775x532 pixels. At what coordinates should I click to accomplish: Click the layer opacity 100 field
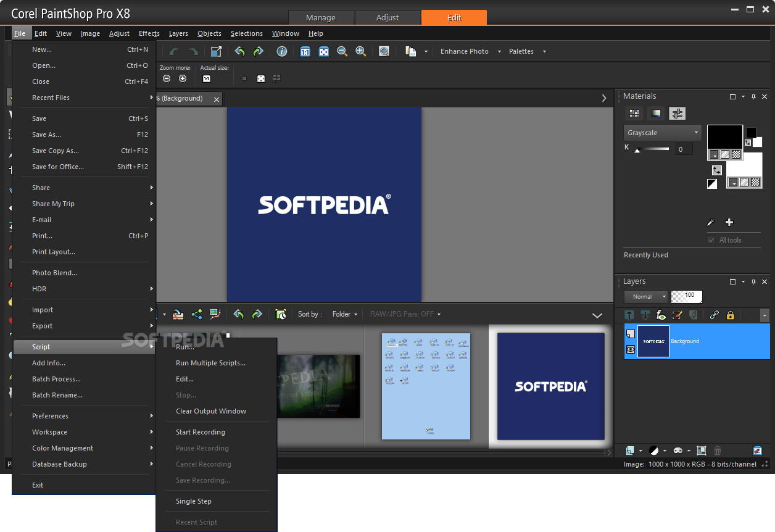coord(686,297)
